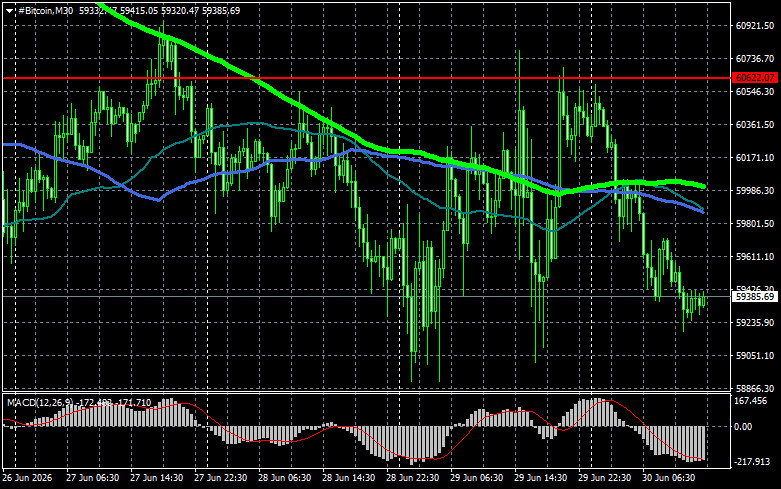Click the -217.913 MACD scale value
This screenshot has height=489, width=781.
click(752, 462)
